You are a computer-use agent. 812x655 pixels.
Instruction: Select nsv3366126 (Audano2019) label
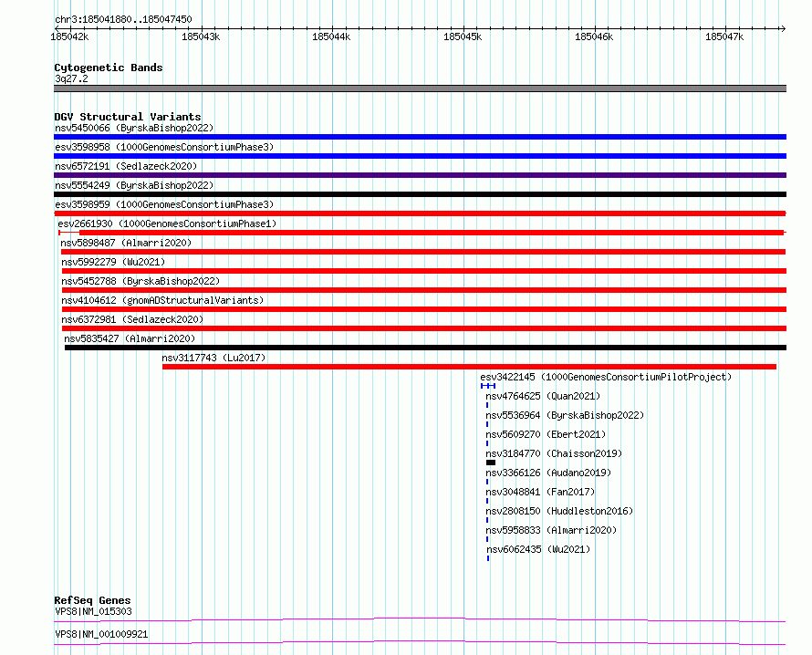pyautogui.click(x=548, y=473)
